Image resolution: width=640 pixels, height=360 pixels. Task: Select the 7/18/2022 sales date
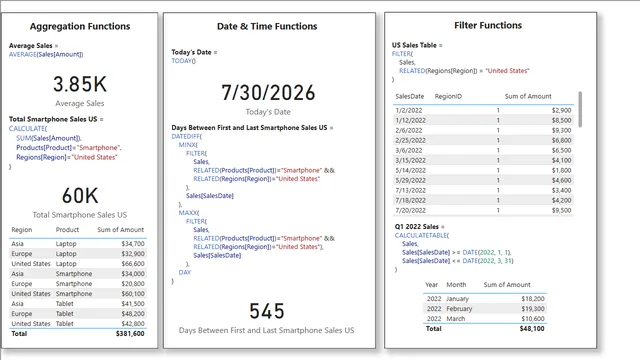[x=410, y=200]
